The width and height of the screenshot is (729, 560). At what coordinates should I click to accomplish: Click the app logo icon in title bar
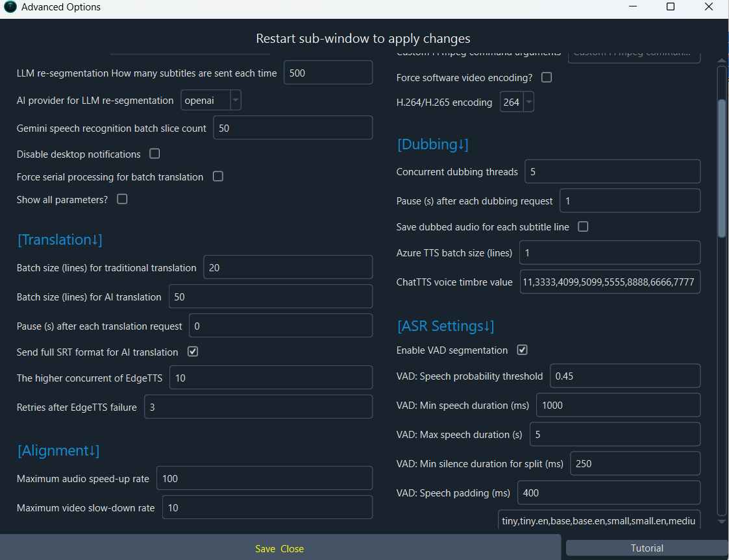pos(10,8)
